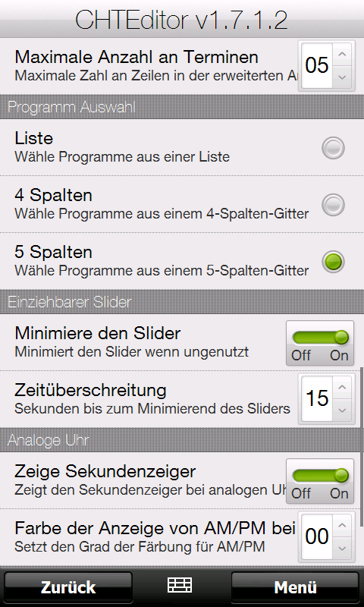364x607 pixels.
Task: Click the Termine count field showing 05
Action: (317, 65)
